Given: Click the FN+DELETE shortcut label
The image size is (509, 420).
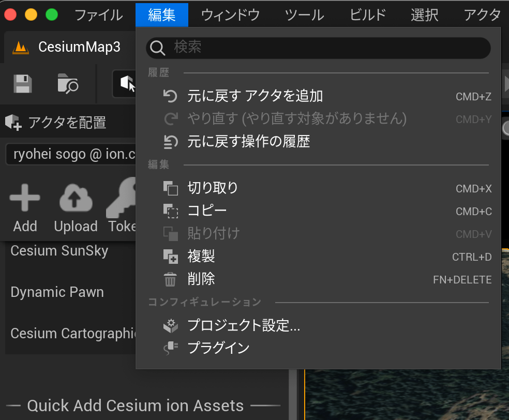Looking at the screenshot, I should 462,280.
